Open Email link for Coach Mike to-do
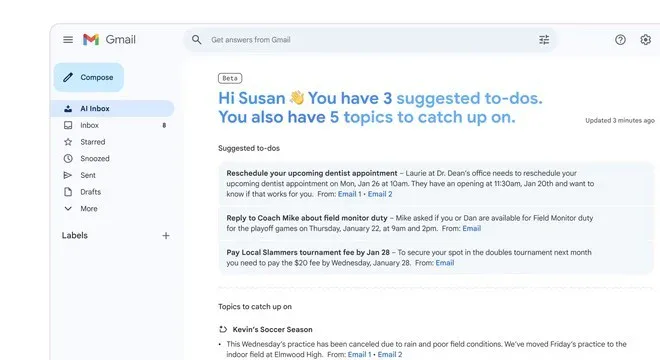Image resolution: width=660 pixels, height=360 pixels. coord(471,229)
